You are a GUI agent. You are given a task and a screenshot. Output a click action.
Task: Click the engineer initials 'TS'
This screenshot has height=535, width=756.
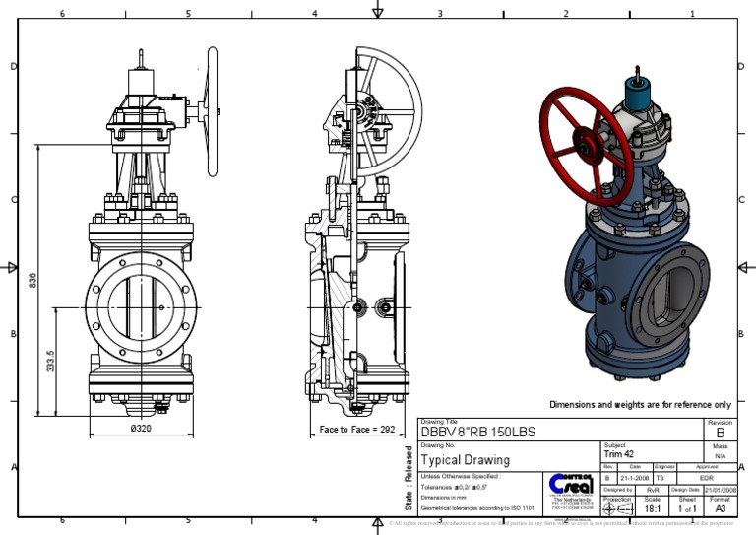(660, 478)
